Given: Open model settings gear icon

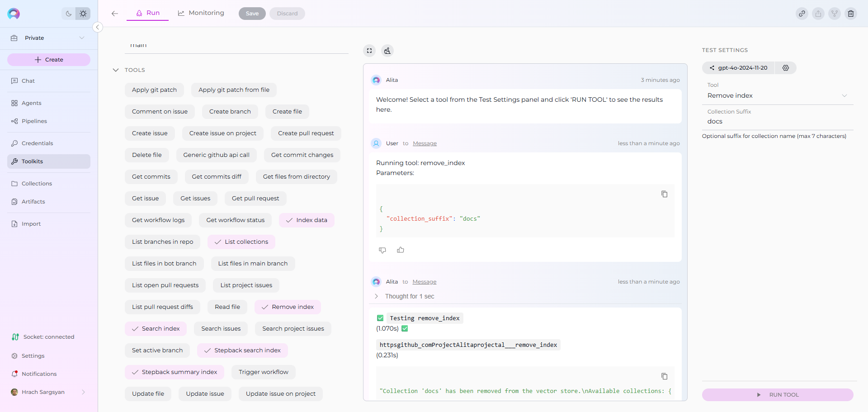Looking at the screenshot, I should [x=786, y=68].
